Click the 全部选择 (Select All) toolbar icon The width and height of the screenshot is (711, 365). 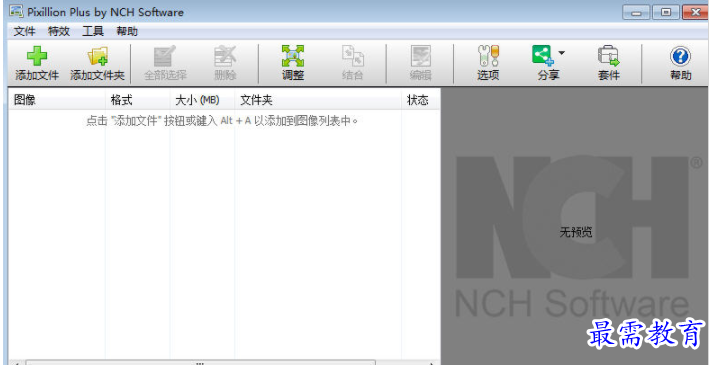point(165,57)
